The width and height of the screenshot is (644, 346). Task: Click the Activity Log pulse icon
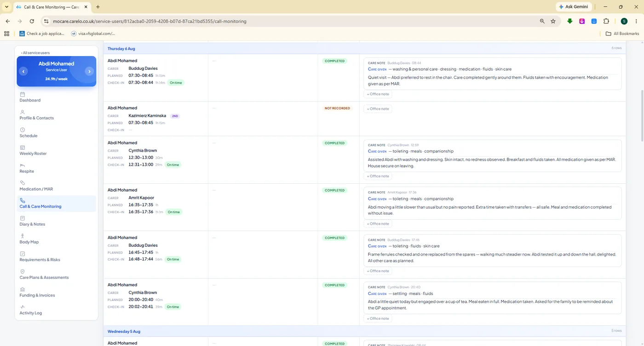pos(22,307)
